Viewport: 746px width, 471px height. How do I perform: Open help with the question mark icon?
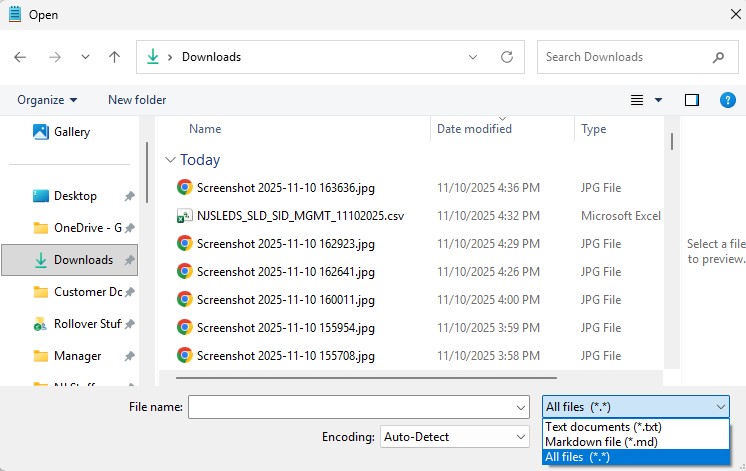pos(727,100)
